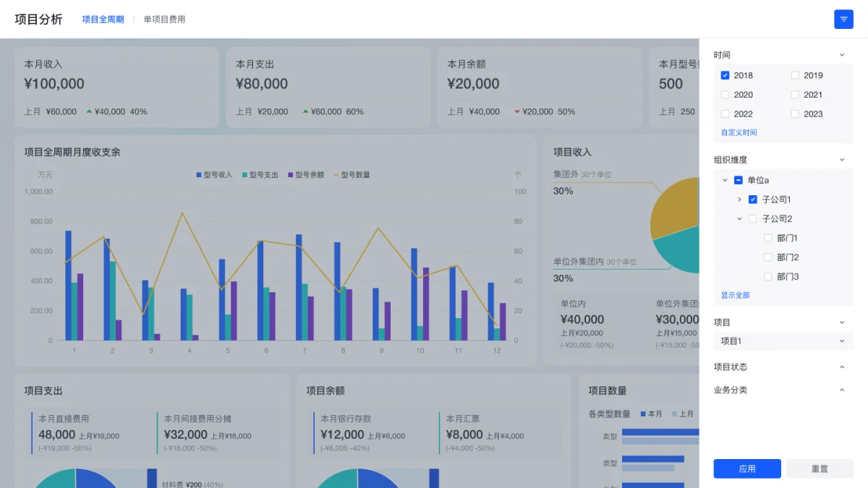
Task: Click the 型号支出 legend marker
Action: (x=244, y=175)
